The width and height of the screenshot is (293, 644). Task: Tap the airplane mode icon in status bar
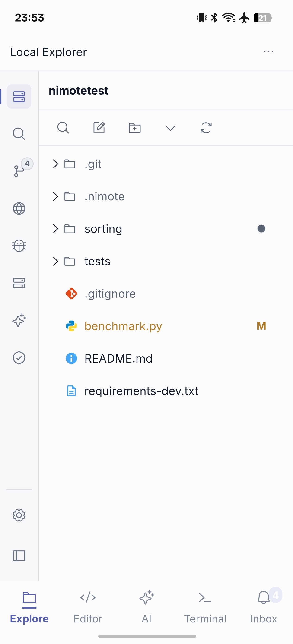click(x=244, y=18)
